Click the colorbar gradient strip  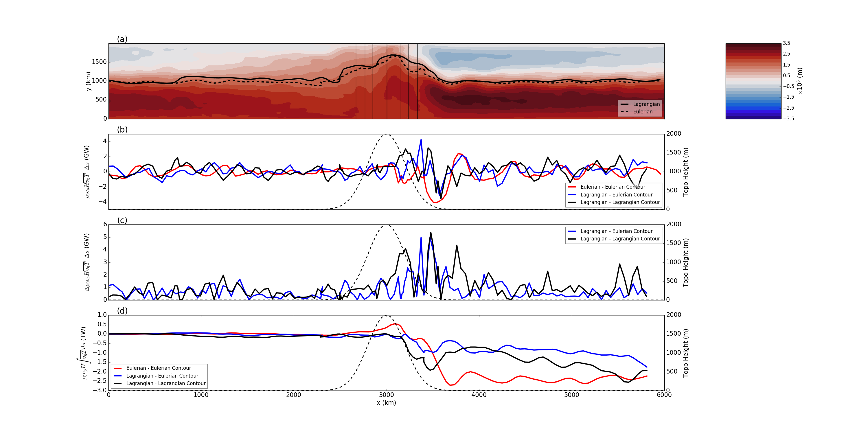(x=753, y=81)
